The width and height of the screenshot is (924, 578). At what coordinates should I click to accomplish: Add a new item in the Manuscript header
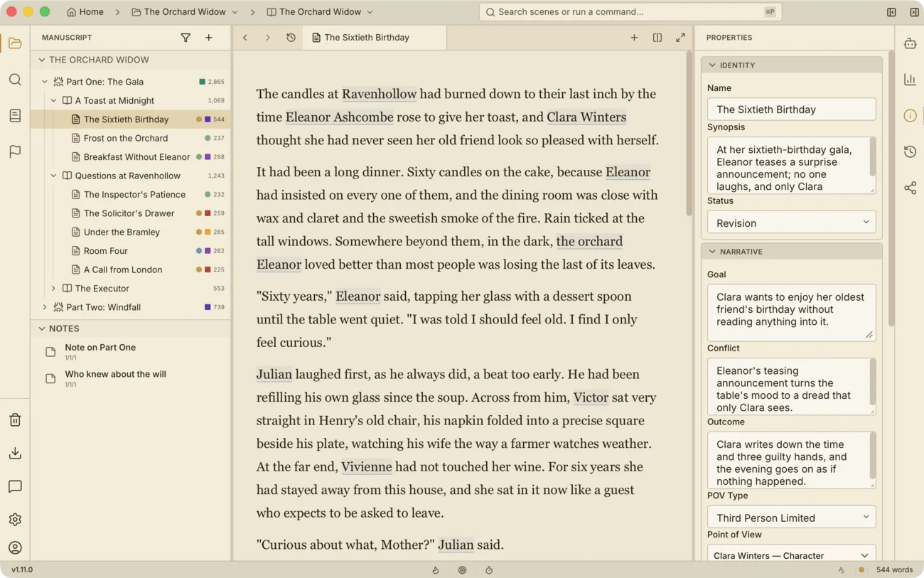coord(209,38)
